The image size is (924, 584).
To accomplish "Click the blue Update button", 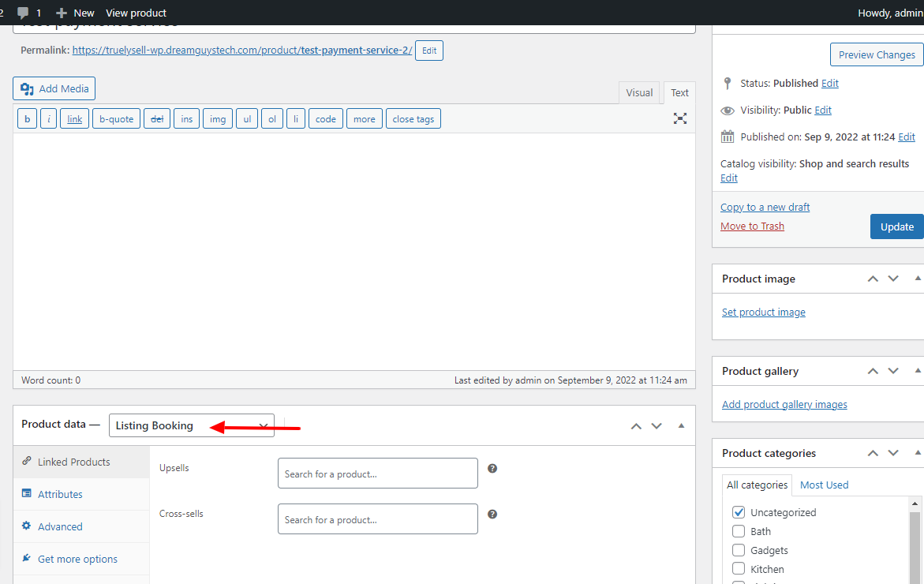I will point(896,226).
